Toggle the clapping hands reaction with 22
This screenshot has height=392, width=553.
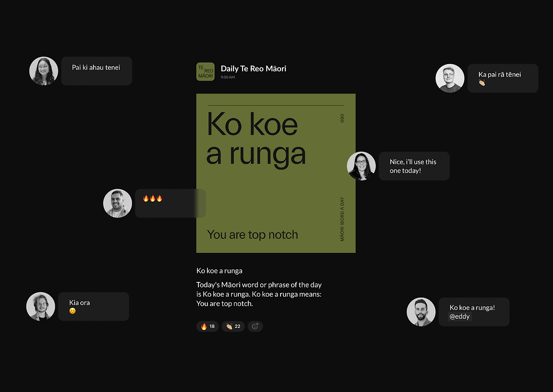(233, 326)
